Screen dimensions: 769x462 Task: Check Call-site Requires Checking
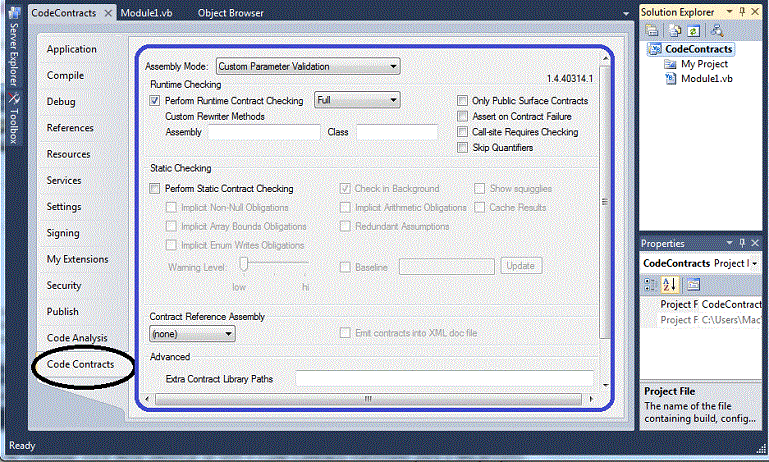tap(462, 131)
